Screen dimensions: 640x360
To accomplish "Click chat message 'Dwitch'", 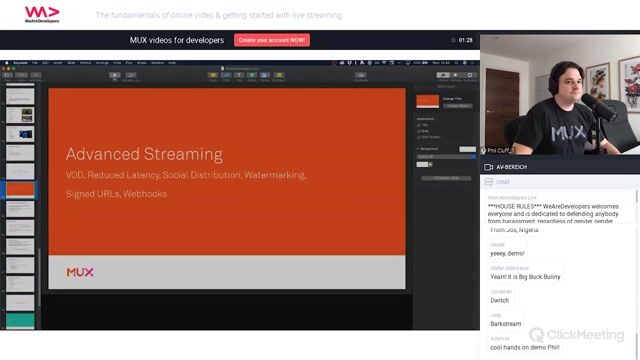I will point(500,300).
